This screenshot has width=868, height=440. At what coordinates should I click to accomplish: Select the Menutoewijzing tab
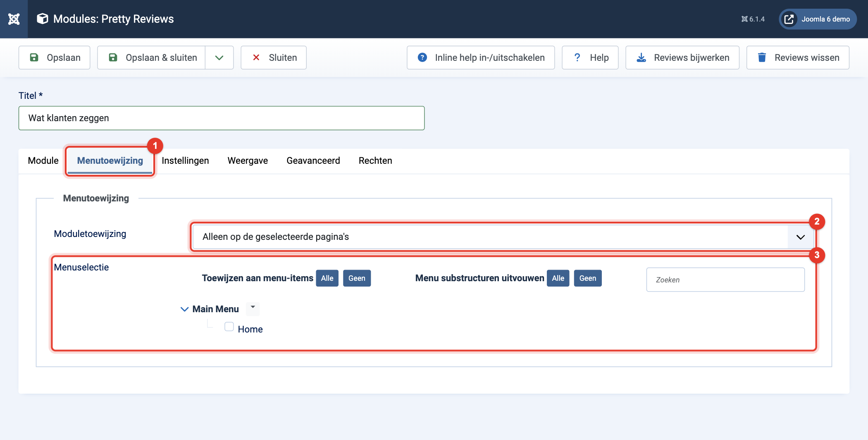pos(110,160)
